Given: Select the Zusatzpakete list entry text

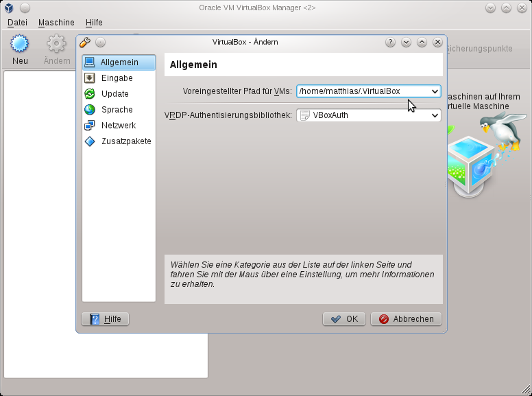Looking at the screenshot, I should coord(126,141).
